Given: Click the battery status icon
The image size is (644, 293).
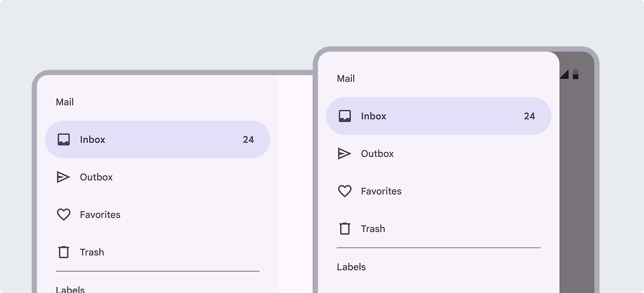Looking at the screenshot, I should coord(576,75).
